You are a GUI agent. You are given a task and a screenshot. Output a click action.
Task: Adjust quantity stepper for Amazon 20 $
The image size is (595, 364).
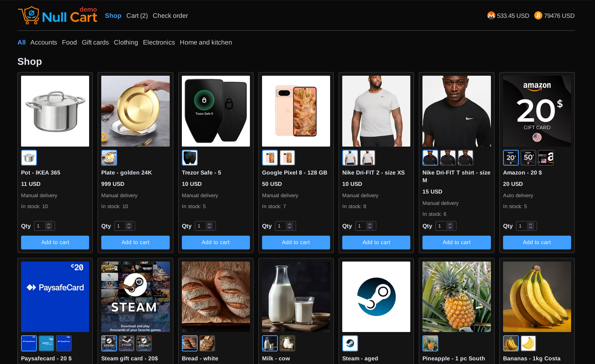pos(531,226)
